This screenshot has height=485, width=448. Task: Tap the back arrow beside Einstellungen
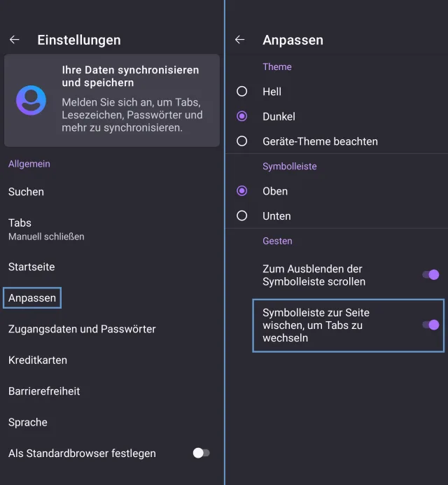(x=15, y=40)
